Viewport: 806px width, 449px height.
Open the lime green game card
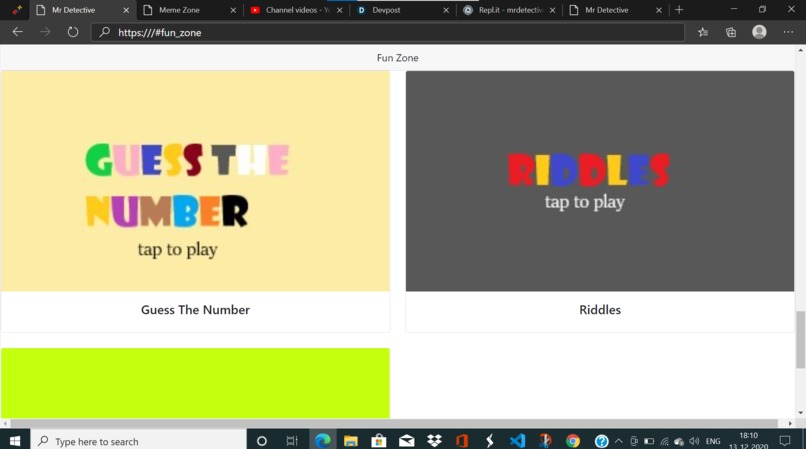pos(195,383)
